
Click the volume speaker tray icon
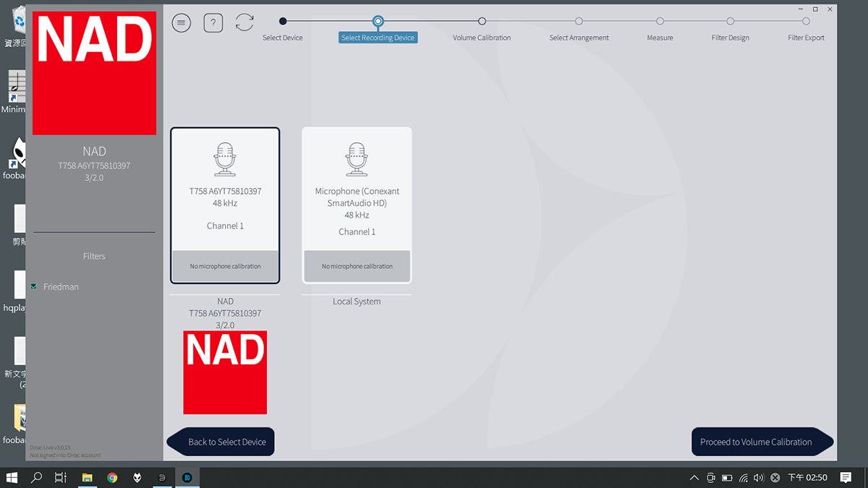(759, 477)
